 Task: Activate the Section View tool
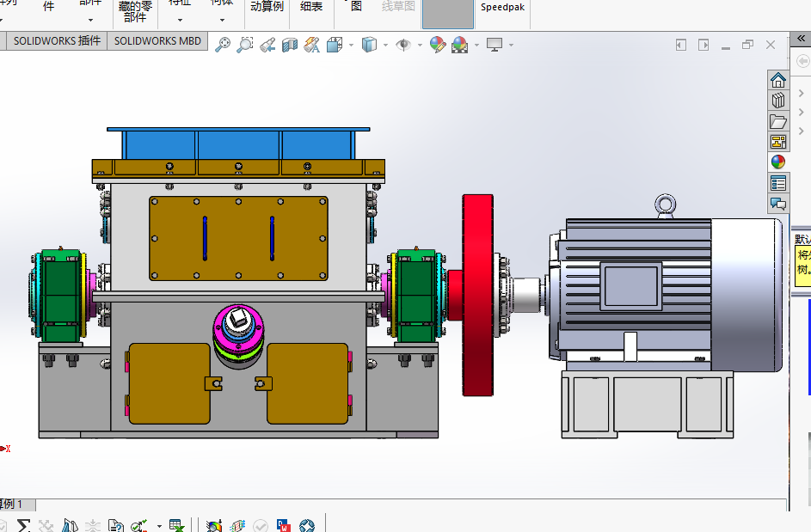[290, 45]
